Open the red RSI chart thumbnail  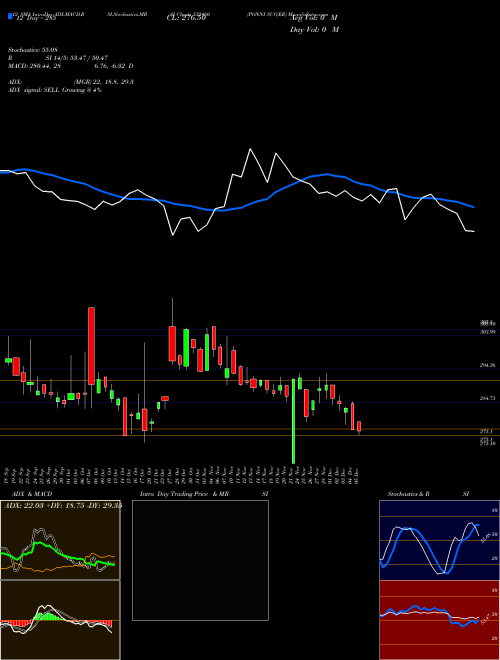coord(439,620)
